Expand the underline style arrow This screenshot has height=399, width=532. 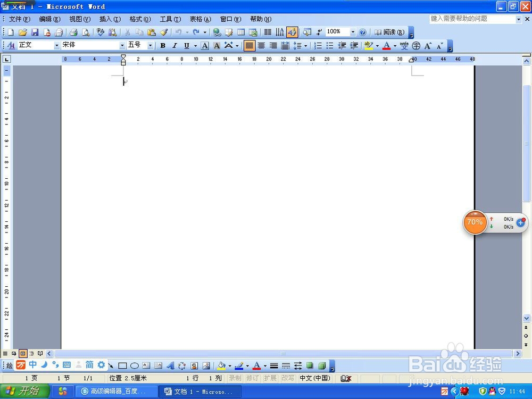pyautogui.click(x=195, y=45)
